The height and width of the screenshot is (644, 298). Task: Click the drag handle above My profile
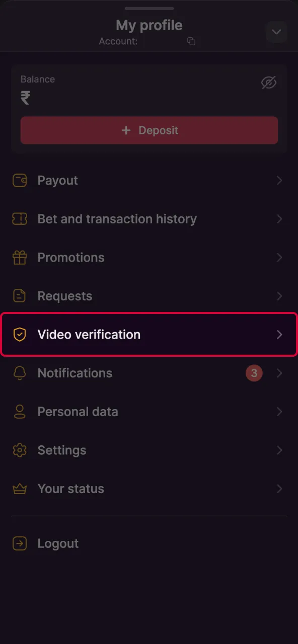point(149,8)
